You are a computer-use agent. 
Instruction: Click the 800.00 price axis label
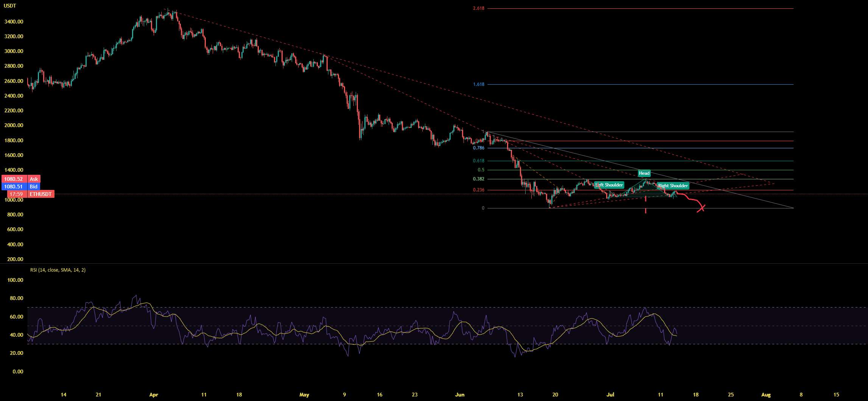coord(15,215)
